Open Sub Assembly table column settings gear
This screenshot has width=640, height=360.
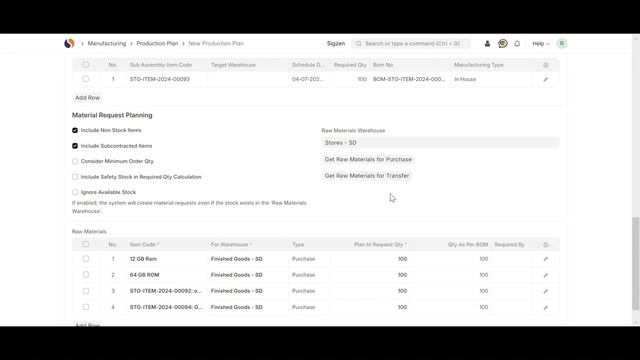pyautogui.click(x=546, y=65)
